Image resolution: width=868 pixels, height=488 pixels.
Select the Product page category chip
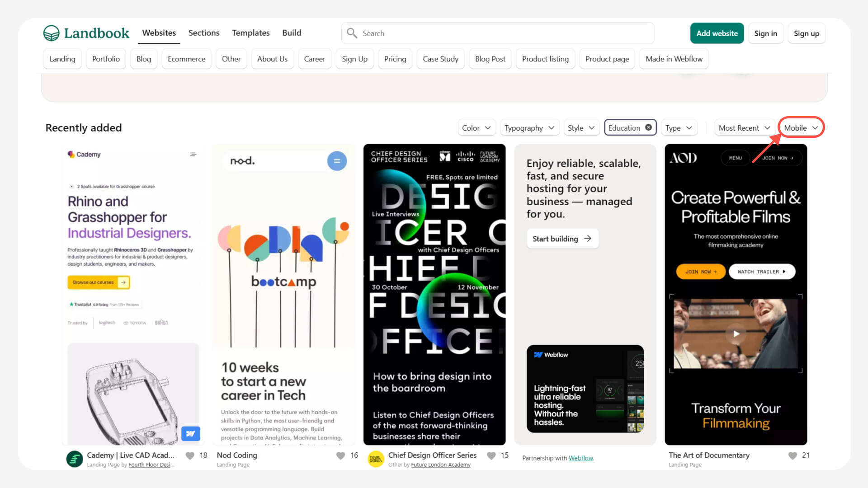coord(607,59)
